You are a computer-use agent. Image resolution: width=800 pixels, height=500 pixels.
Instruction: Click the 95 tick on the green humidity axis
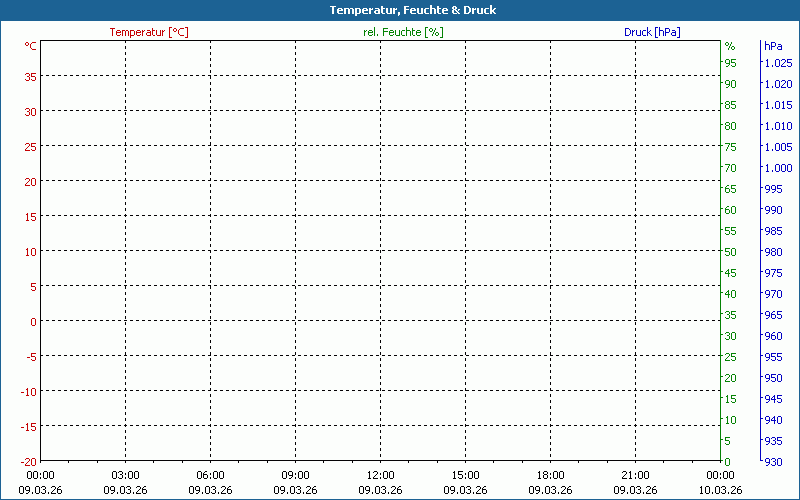pos(730,63)
